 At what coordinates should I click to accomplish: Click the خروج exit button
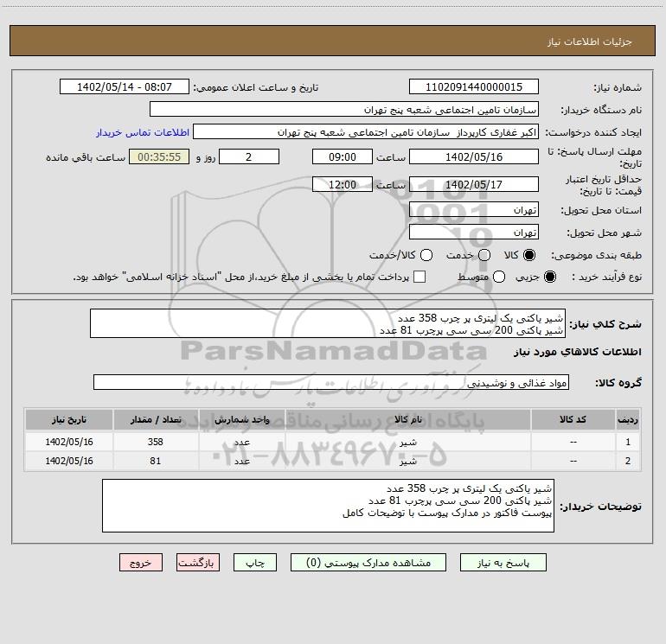coord(141,563)
